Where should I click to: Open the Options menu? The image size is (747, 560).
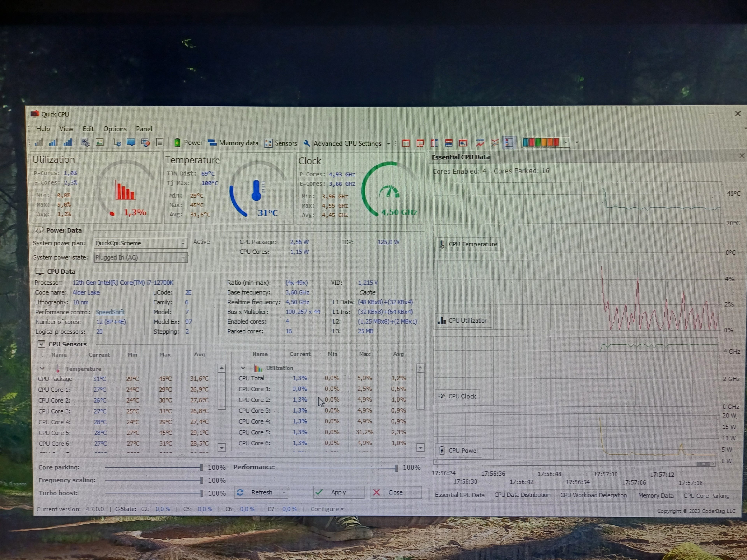(115, 129)
